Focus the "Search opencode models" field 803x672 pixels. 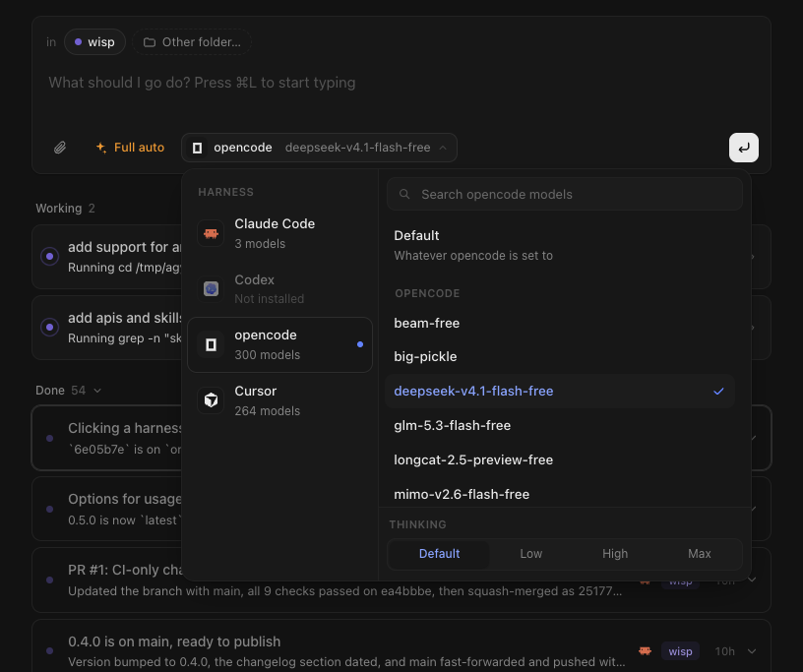[x=565, y=194]
